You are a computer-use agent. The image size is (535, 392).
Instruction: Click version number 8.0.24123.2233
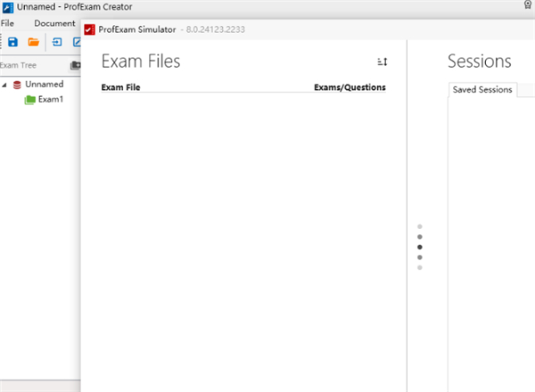[215, 29]
